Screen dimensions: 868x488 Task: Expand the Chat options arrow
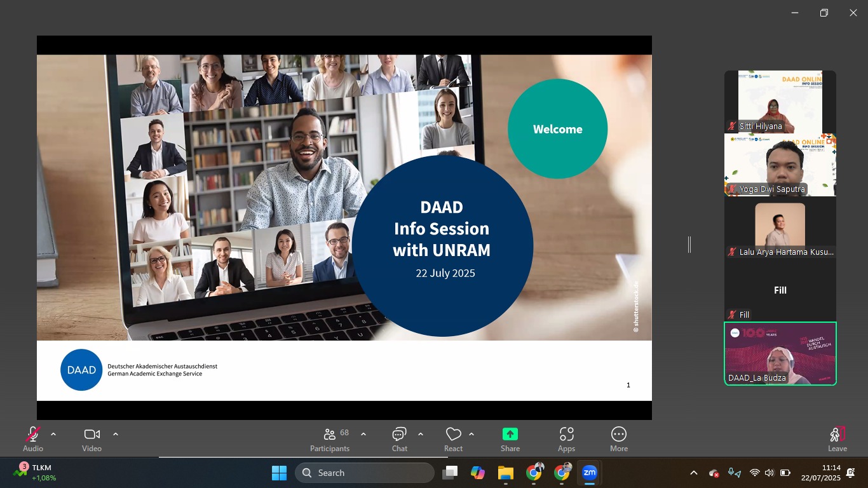421,434
